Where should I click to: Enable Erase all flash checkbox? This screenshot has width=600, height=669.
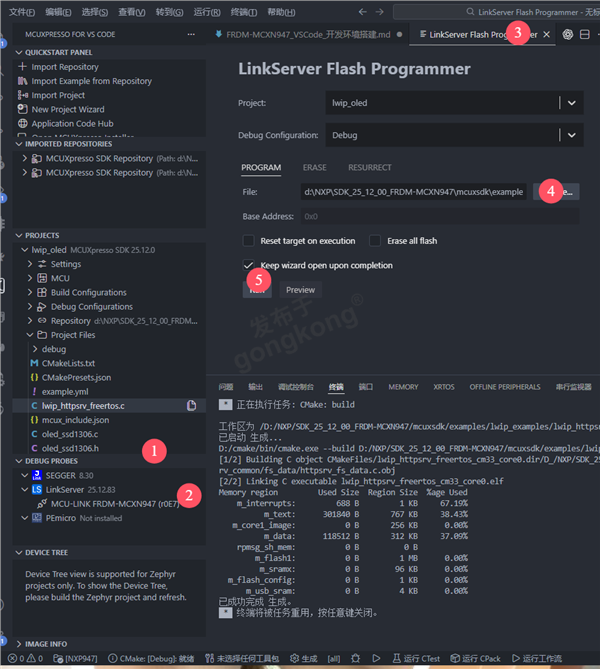point(375,241)
